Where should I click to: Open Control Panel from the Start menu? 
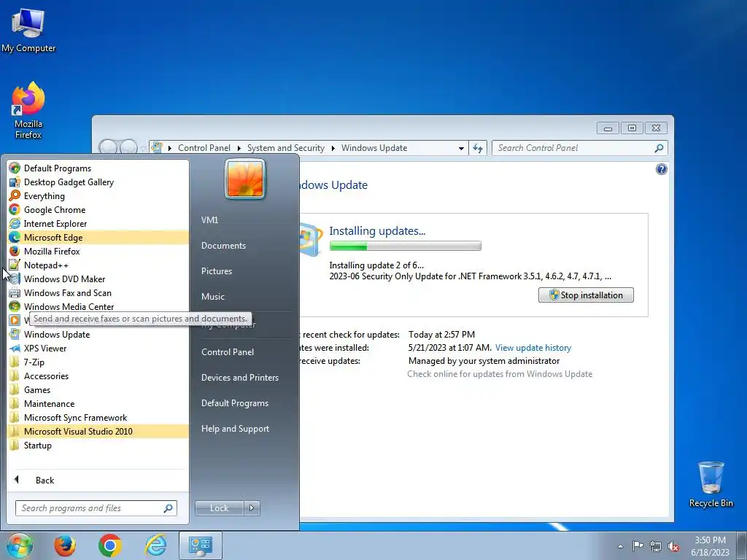coord(228,352)
